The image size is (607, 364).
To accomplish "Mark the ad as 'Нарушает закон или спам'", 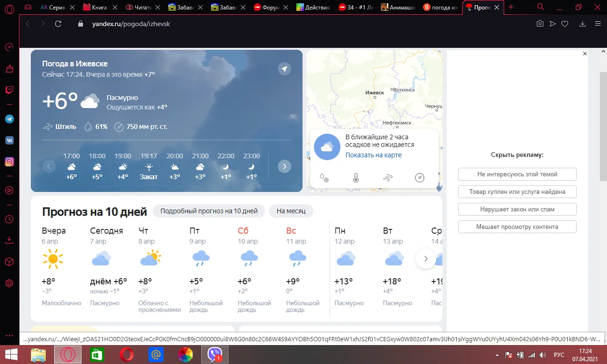I will pos(517,209).
